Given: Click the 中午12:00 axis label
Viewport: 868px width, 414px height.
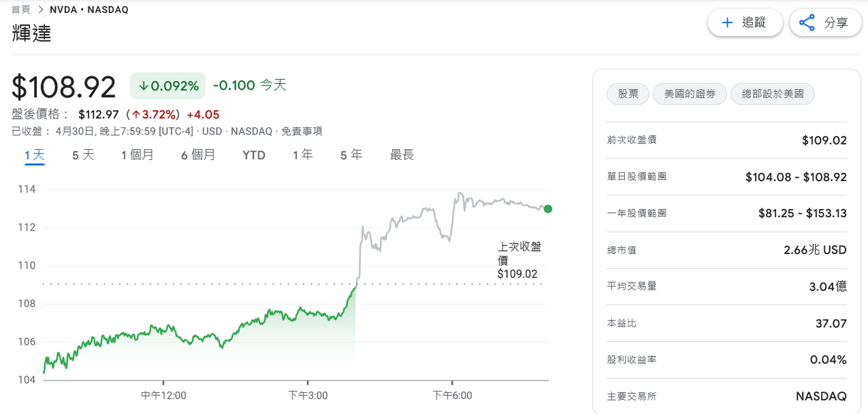Looking at the screenshot, I should 163,395.
